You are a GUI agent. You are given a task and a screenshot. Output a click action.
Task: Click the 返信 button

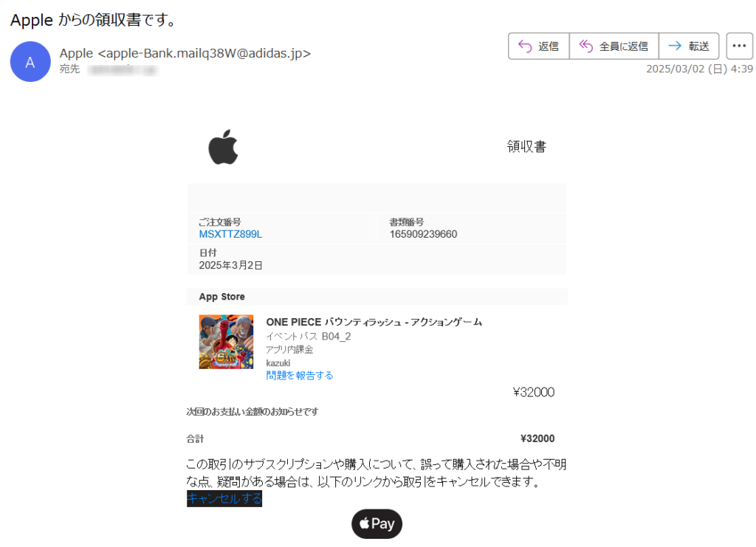tap(539, 47)
